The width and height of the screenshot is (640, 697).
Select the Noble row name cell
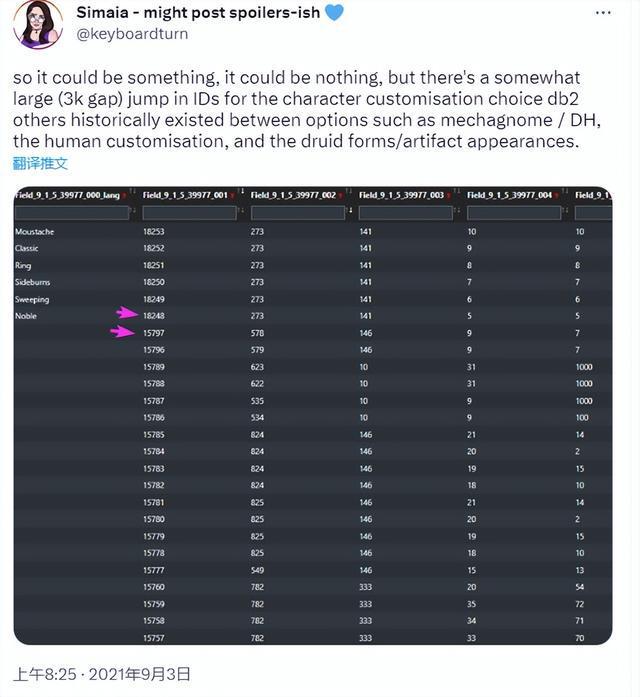click(26, 316)
